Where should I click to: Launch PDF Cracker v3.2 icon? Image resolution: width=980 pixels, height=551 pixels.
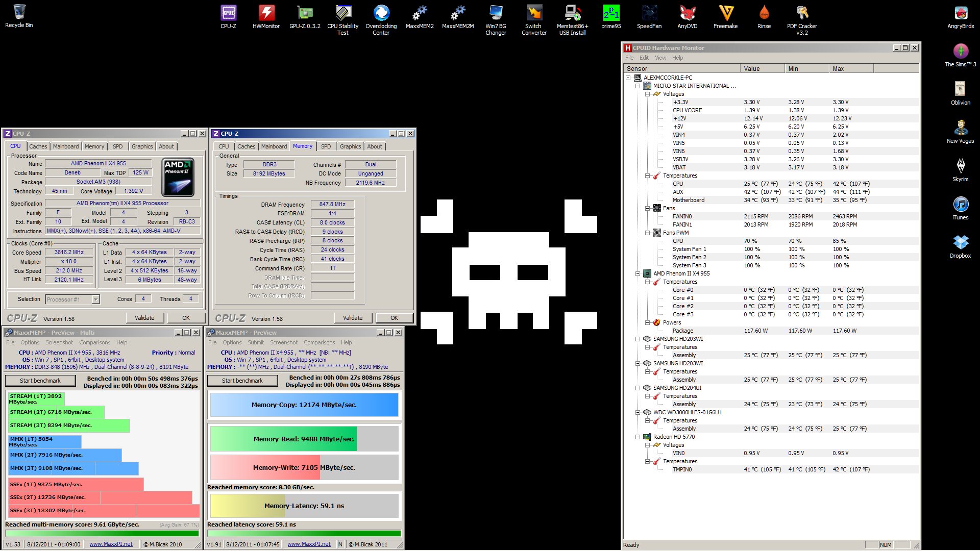click(802, 20)
